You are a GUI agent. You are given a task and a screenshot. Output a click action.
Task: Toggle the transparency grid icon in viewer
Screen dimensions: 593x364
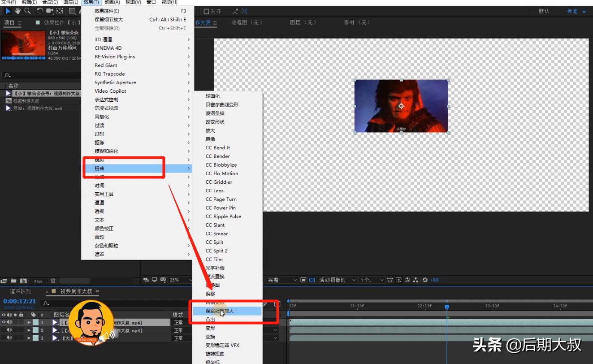pyautogui.click(x=312, y=280)
